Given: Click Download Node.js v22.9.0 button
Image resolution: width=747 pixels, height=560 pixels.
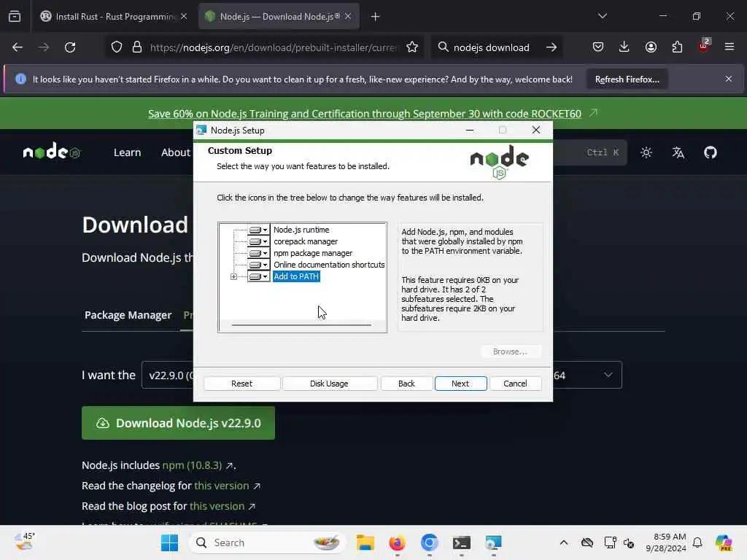Looking at the screenshot, I should [x=178, y=423].
